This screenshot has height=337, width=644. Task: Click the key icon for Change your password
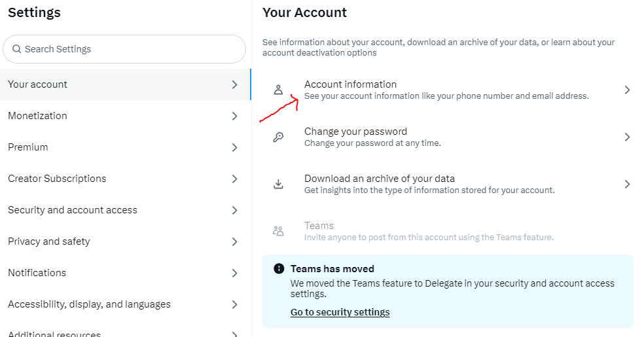(278, 137)
